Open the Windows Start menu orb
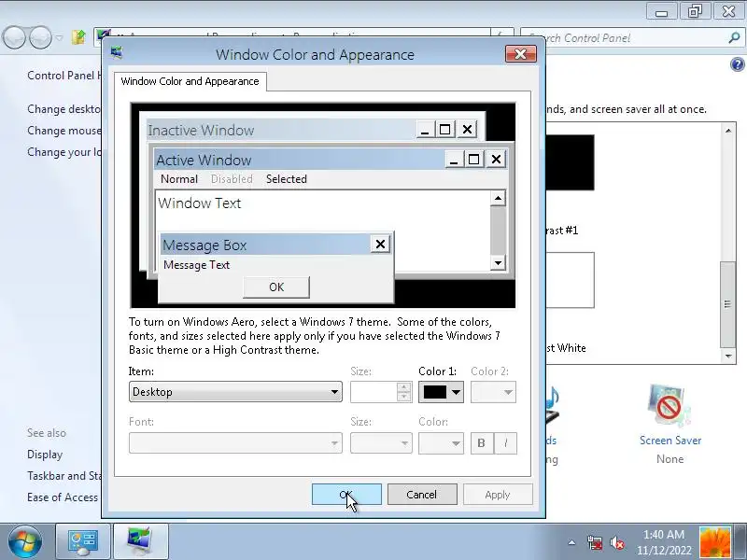The width and height of the screenshot is (747, 560). pos(25,541)
